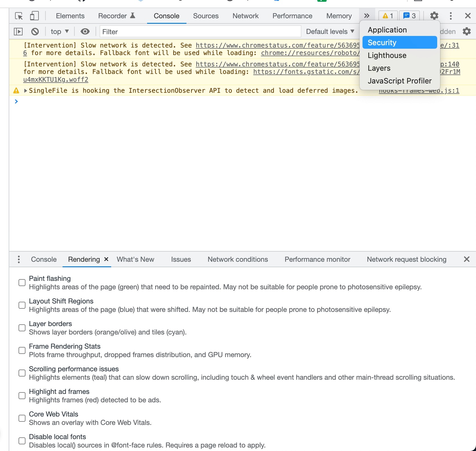
Task: Open the drawer Console tab
Action: 44,259
